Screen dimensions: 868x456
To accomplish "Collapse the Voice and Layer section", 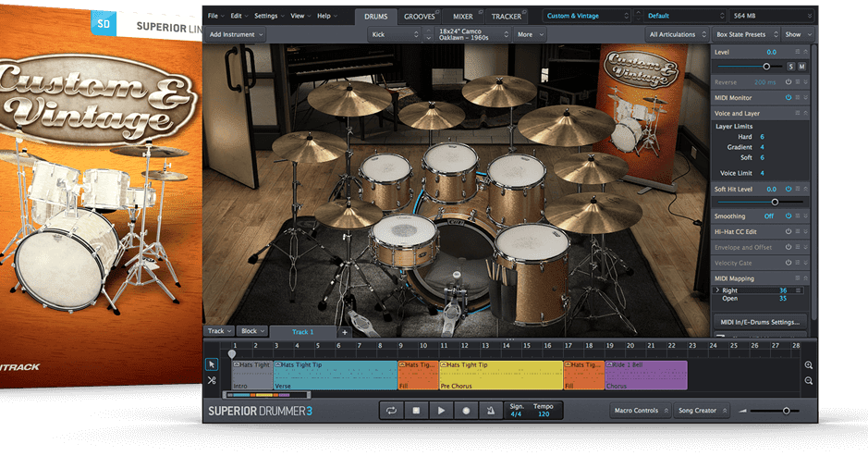I will click(805, 113).
